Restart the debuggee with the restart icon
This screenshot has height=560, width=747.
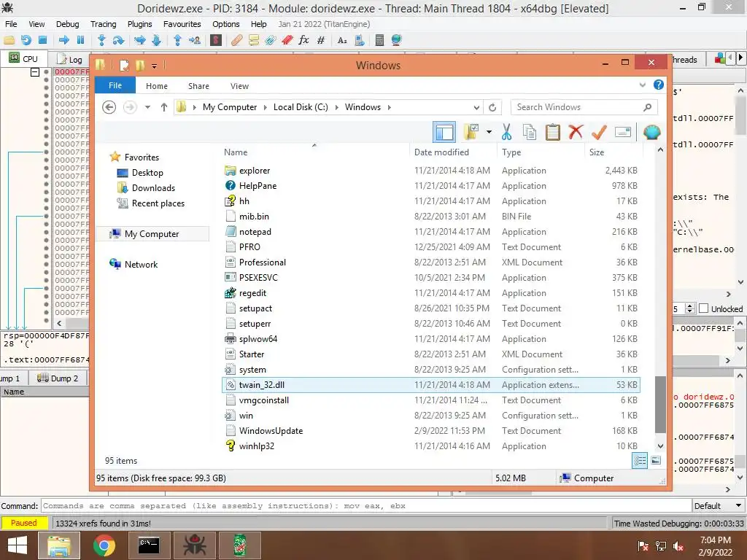[26, 41]
